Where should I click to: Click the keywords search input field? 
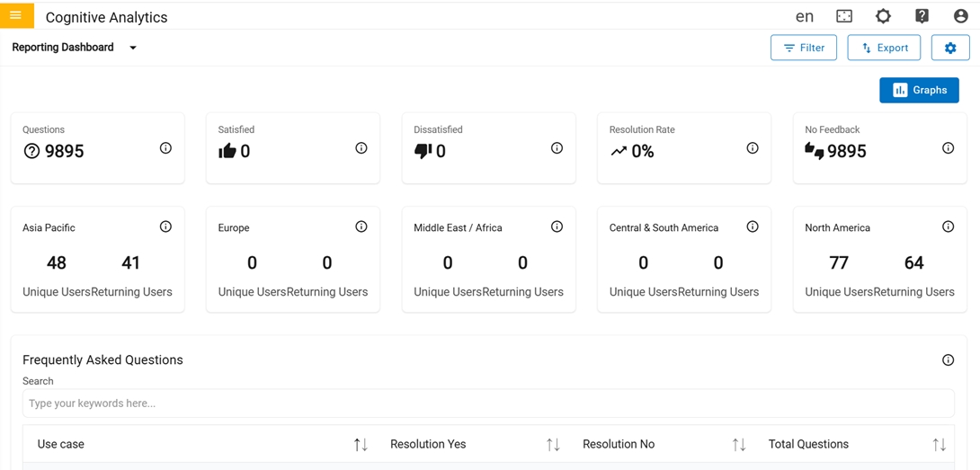tap(488, 403)
